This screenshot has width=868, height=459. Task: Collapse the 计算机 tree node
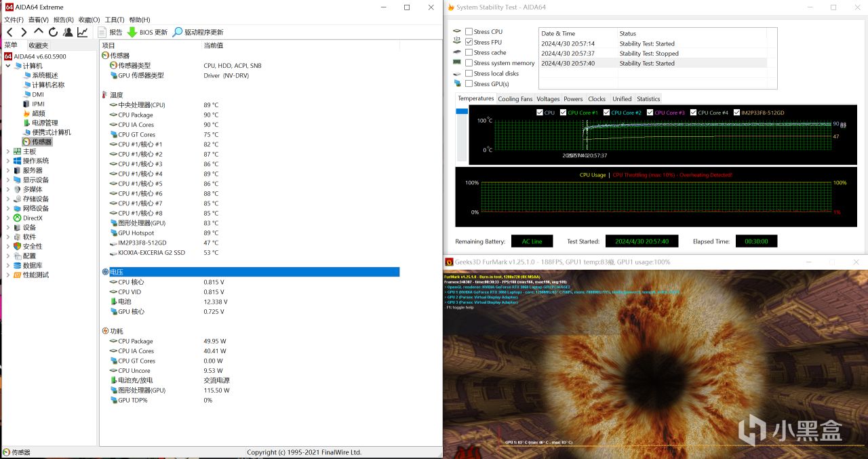[8, 66]
